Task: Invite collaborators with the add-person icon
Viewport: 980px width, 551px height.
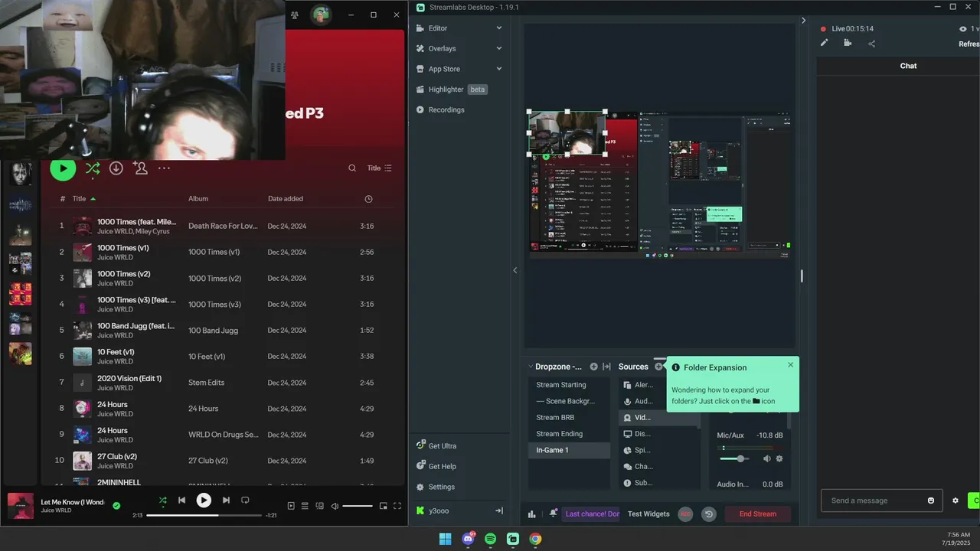Action: [140, 168]
